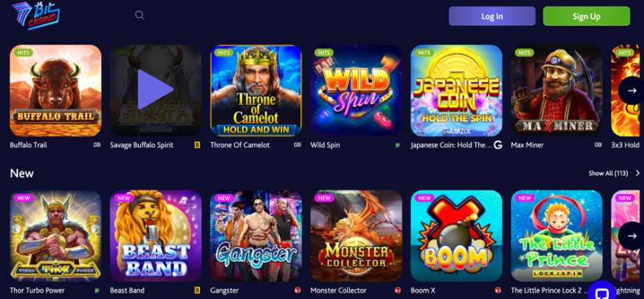Screen dimensions: 644x299
Task: Open the Throne of Camelot game tile
Action: click(256, 90)
